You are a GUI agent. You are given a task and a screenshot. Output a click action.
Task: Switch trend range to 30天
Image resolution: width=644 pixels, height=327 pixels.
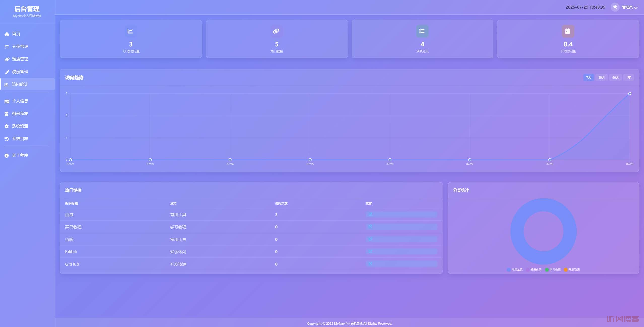pos(601,78)
